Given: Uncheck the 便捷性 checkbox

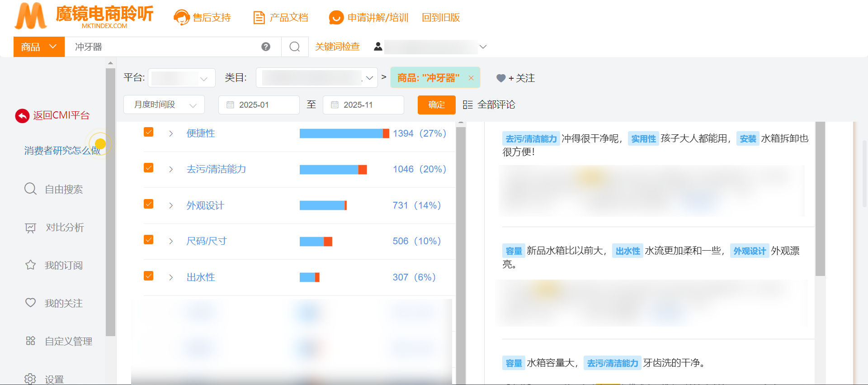Looking at the screenshot, I should coord(148,132).
